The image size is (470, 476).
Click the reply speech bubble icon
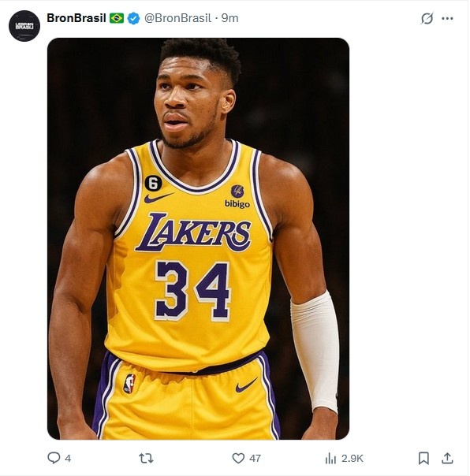coord(54,458)
